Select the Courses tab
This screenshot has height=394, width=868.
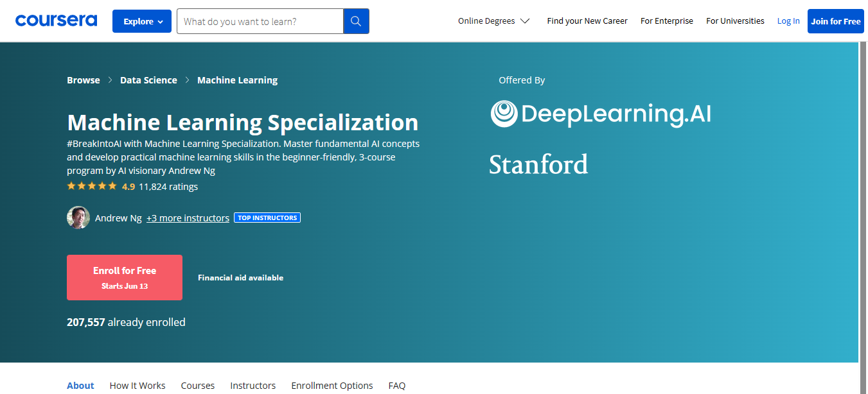click(x=198, y=386)
